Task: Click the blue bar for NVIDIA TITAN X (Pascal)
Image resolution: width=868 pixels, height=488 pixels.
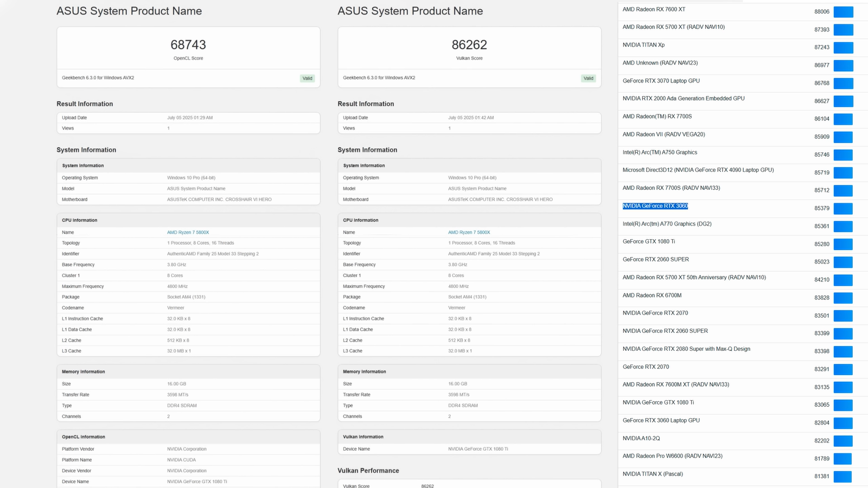Action: click(x=843, y=477)
